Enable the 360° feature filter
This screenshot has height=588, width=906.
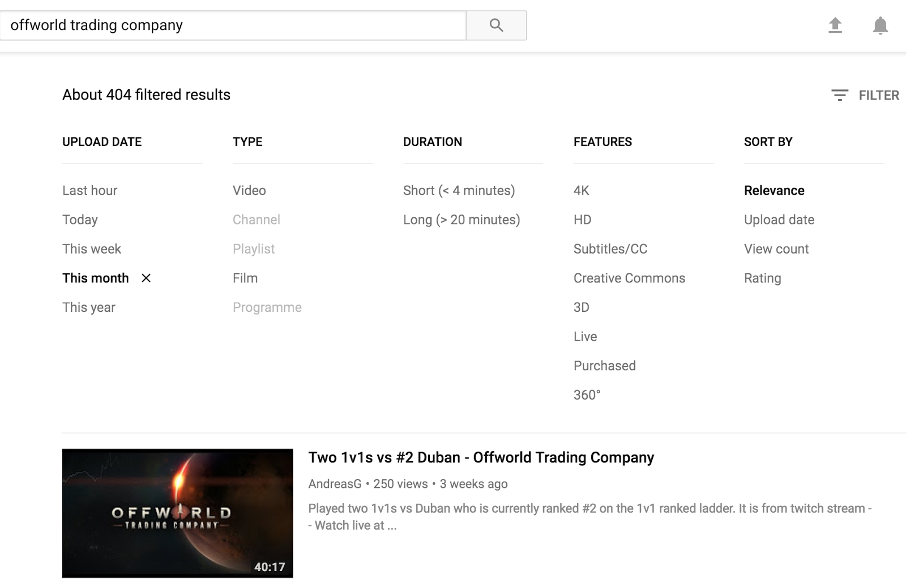[x=587, y=395]
